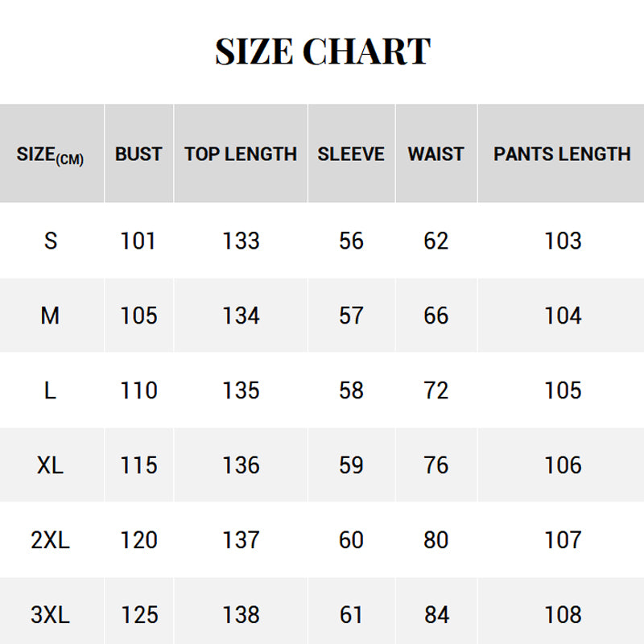Select the SLEEVE column header
The image size is (644, 644).
(351, 154)
